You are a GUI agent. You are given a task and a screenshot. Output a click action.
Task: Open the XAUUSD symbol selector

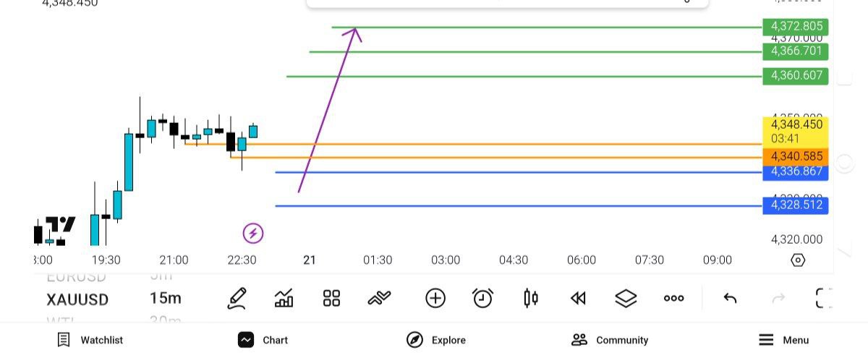click(x=77, y=299)
